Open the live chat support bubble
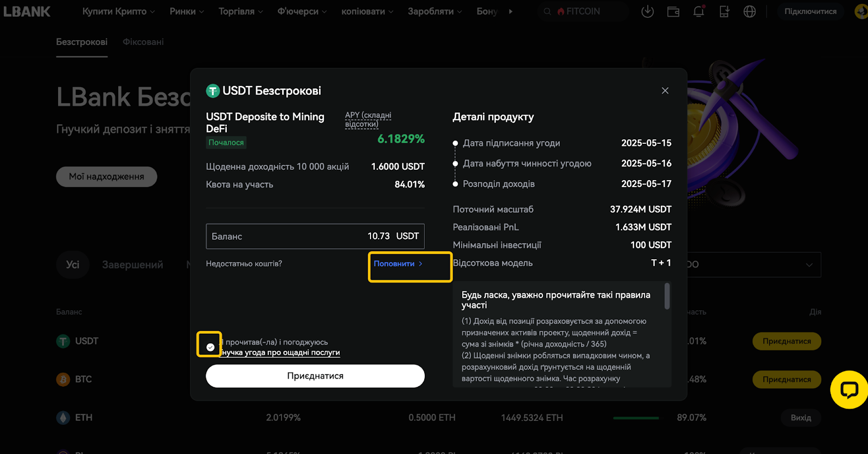Screen dimensions: 868x454 [x=849, y=389]
